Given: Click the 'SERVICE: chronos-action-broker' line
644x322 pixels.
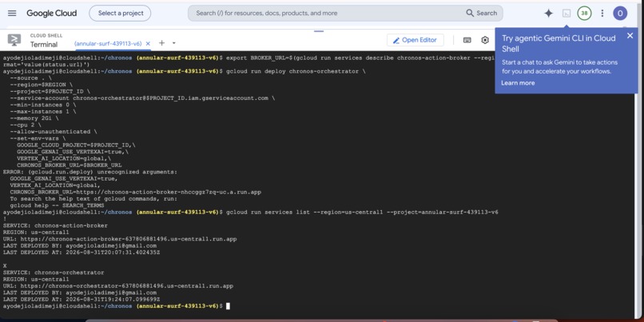Looking at the screenshot, I should tap(55, 225).
